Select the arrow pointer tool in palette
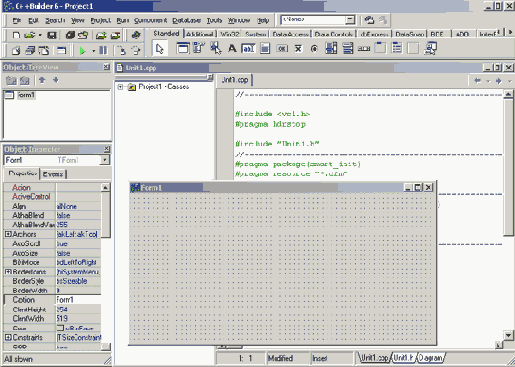 160,49
